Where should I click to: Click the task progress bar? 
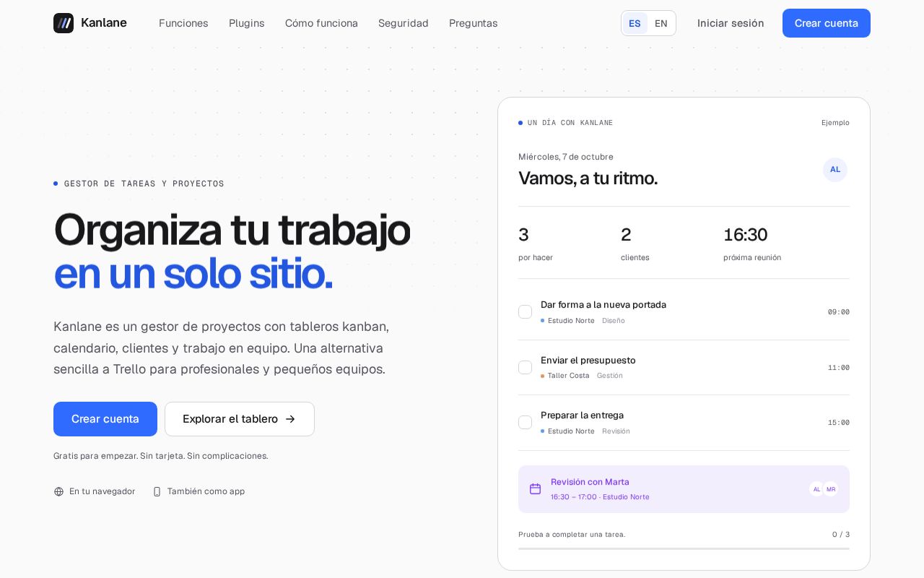684,549
